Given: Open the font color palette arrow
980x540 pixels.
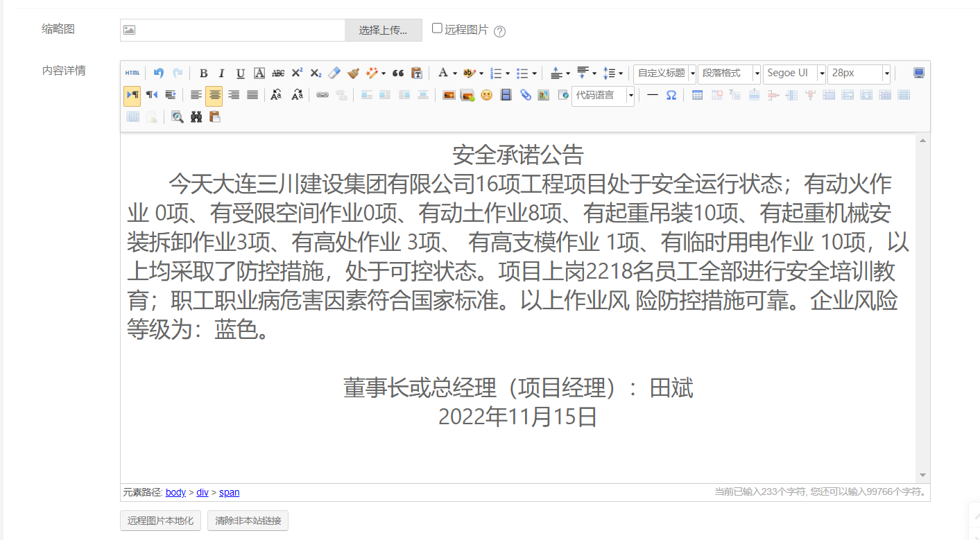Looking at the screenshot, I should pos(454,73).
